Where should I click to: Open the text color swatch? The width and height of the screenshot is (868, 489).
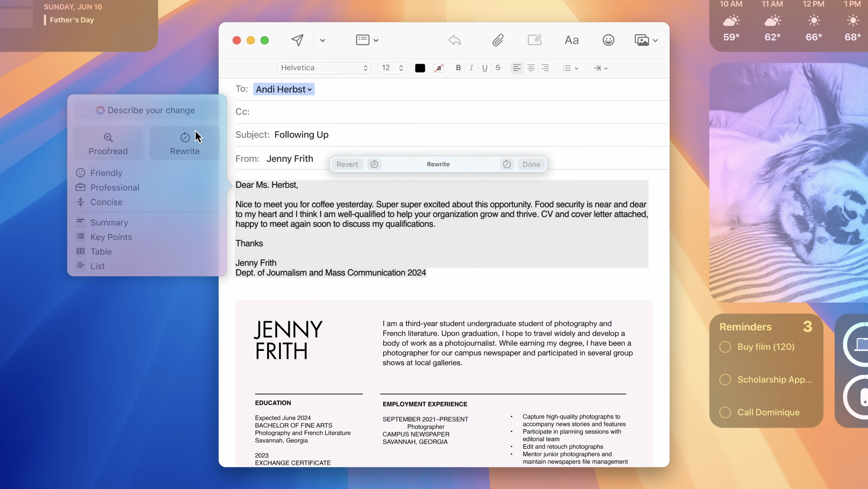[419, 68]
